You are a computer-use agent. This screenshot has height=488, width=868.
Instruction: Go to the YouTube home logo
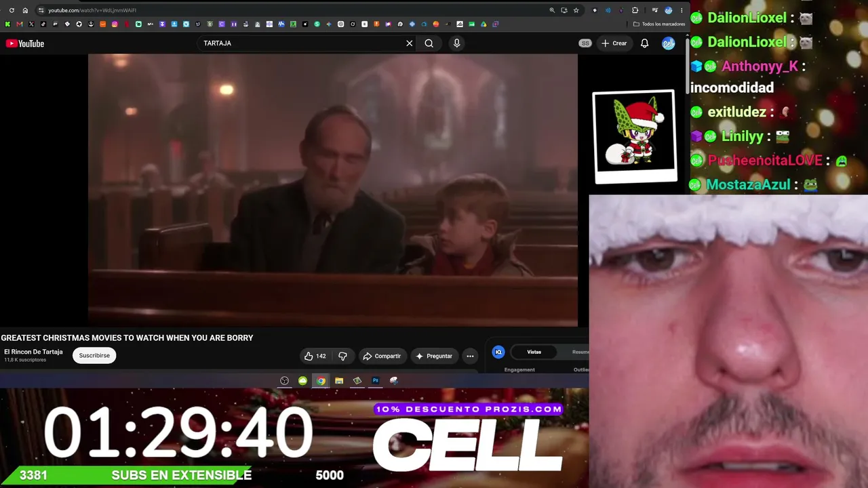tap(25, 43)
